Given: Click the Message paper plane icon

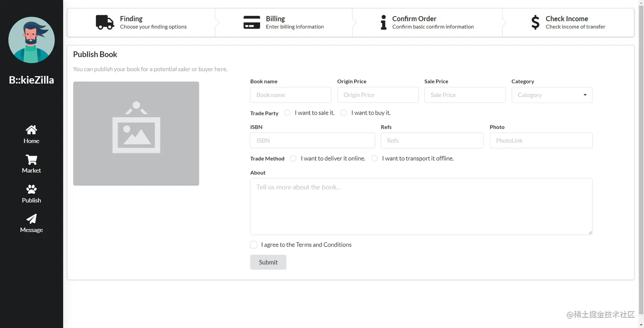Looking at the screenshot, I should click(x=32, y=219).
